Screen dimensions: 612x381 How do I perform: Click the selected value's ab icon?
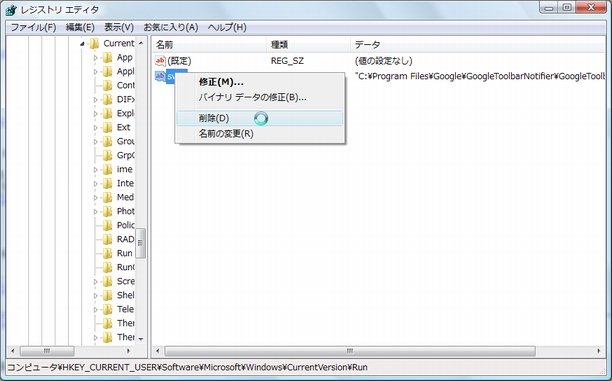point(160,76)
